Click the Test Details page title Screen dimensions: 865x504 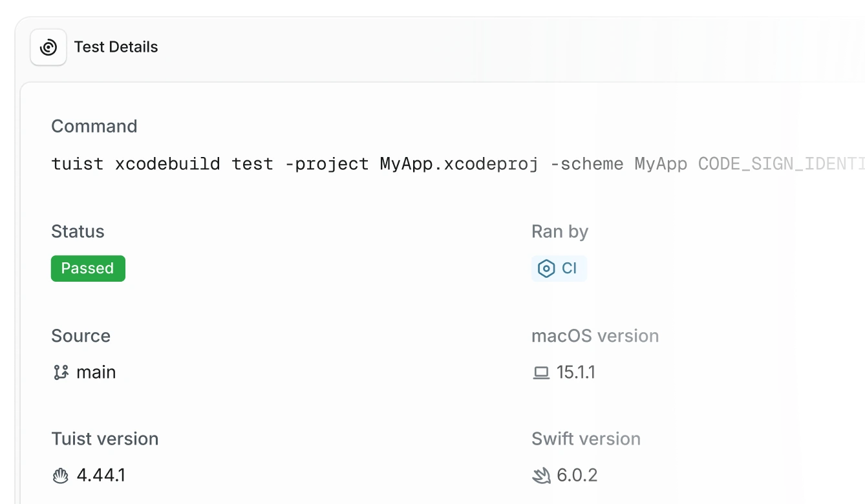[116, 47]
